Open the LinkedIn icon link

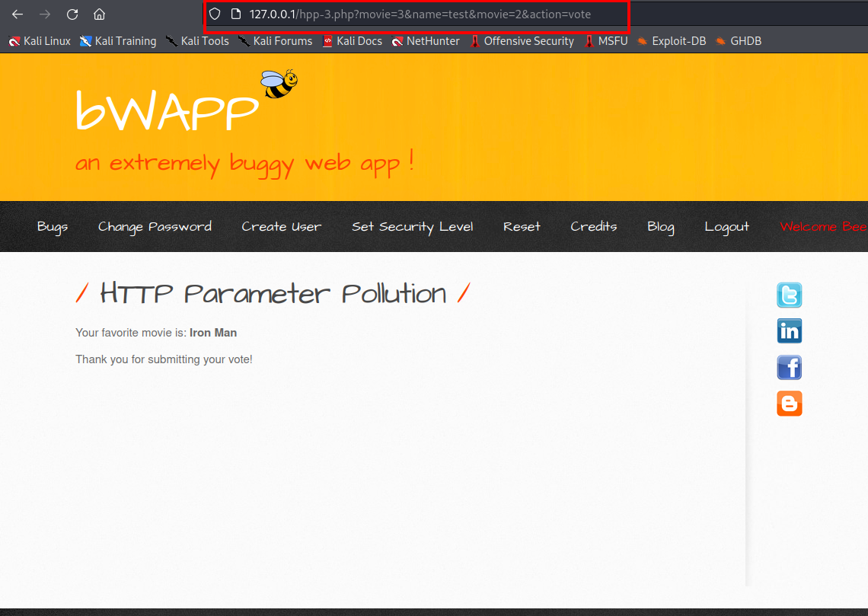789,331
